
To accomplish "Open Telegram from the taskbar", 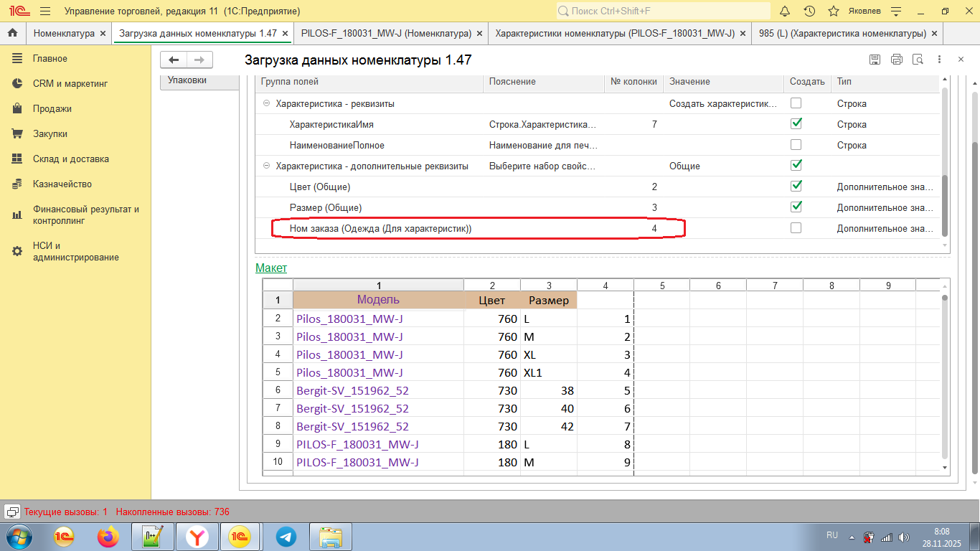I will point(286,536).
